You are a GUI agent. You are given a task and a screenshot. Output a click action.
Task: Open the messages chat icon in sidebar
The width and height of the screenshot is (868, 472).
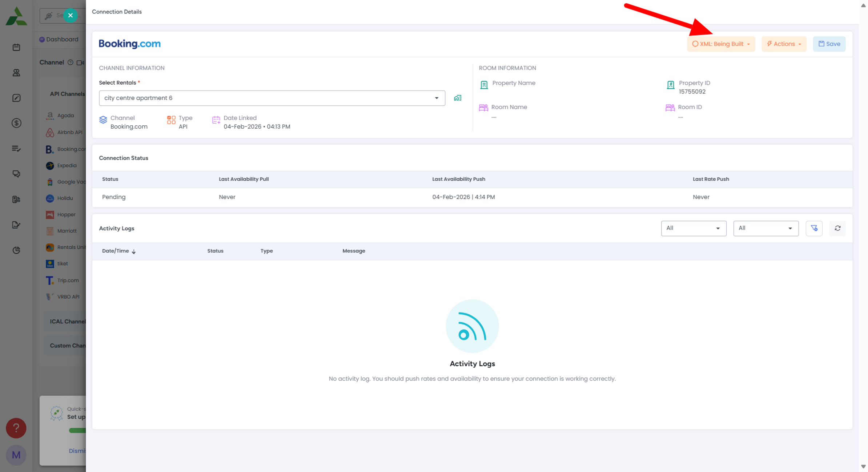(x=16, y=174)
